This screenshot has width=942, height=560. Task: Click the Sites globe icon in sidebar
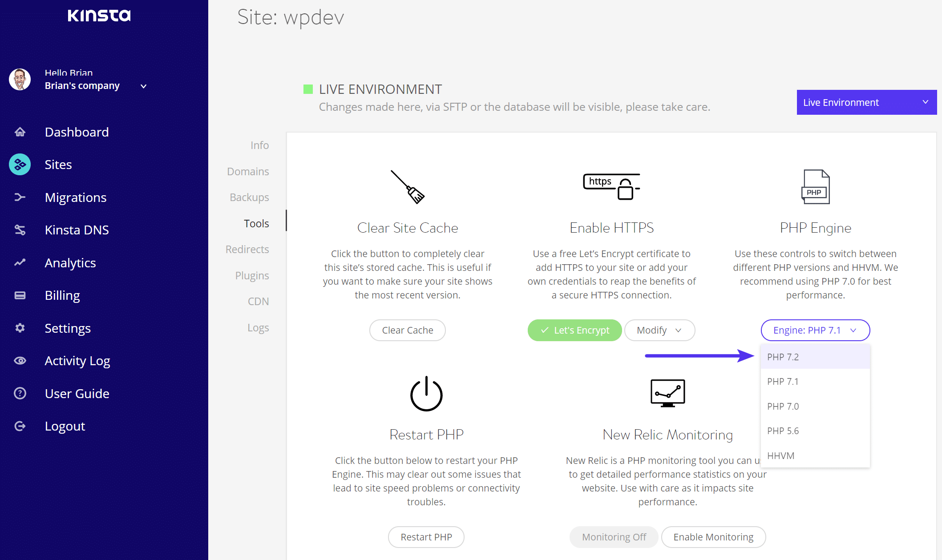pyautogui.click(x=20, y=164)
